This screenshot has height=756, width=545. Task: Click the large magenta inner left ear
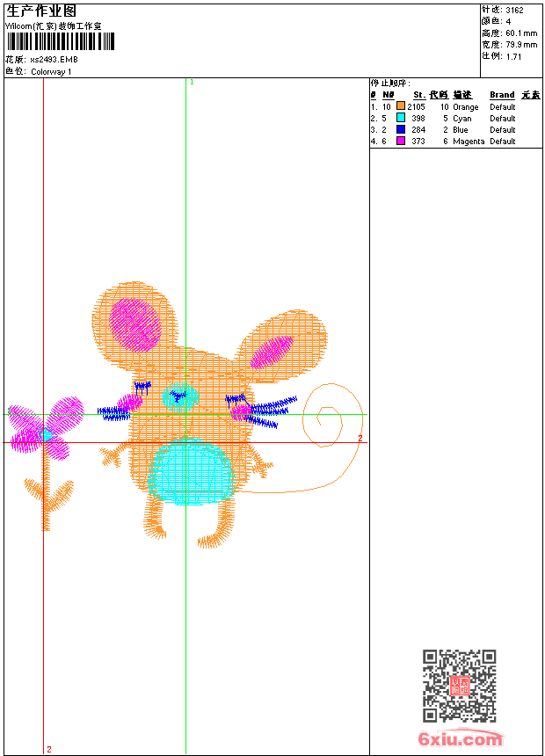(134, 325)
